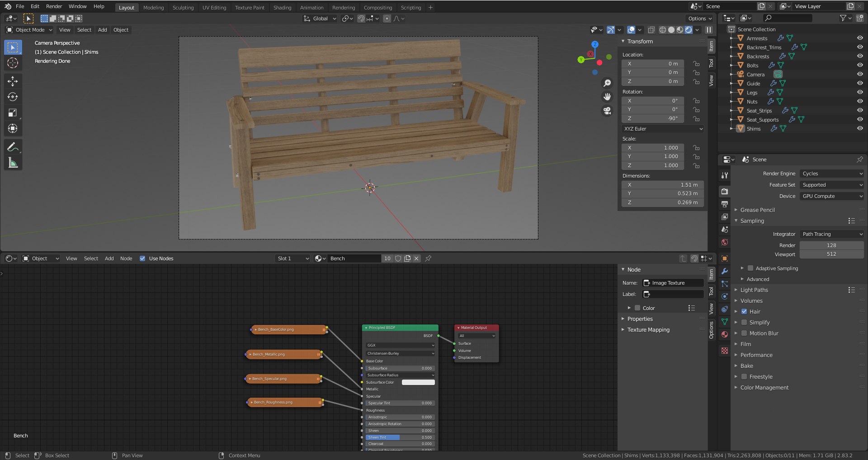Click the Global transform orientation button
Image resolution: width=868 pixels, height=460 pixels.
pos(320,19)
